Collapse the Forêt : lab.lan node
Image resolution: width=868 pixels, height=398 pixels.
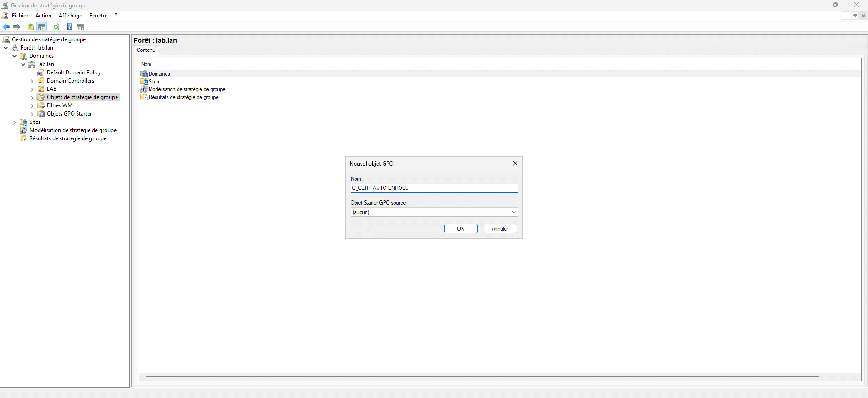tap(6, 48)
